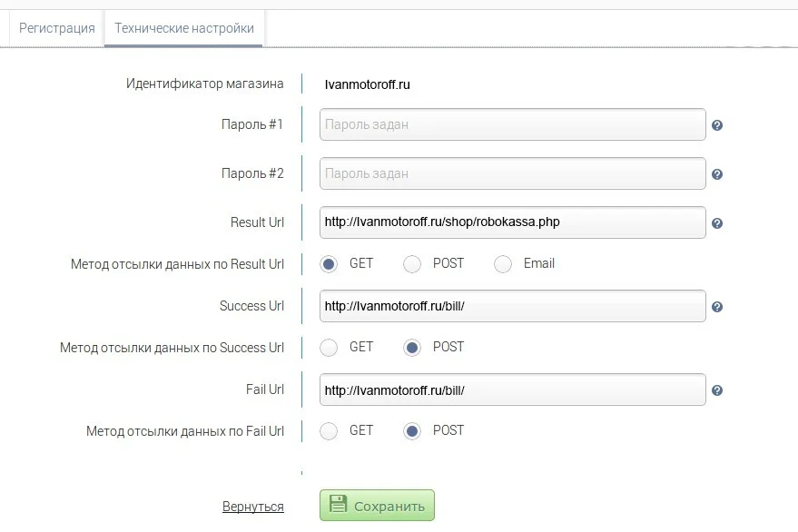
Task: Choose GET for Fail Url method
Action: (329, 431)
